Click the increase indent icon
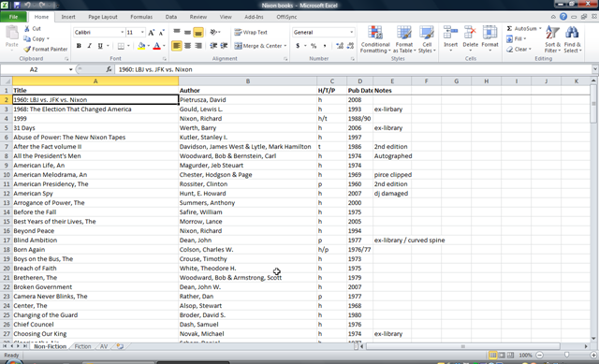 tap(225, 46)
